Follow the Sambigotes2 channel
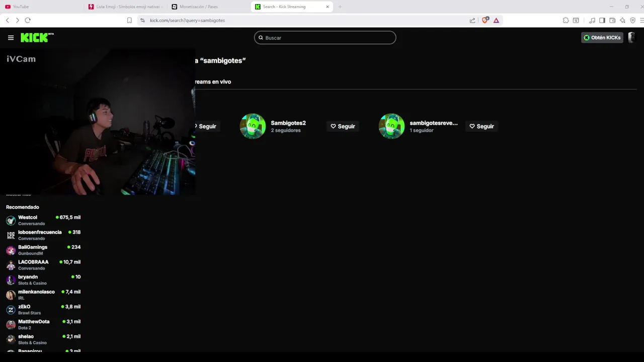 point(343,126)
